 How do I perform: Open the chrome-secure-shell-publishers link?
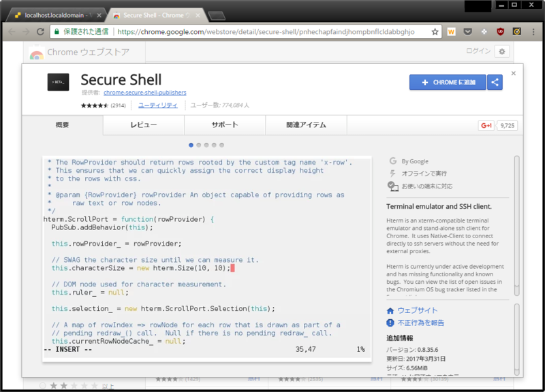tap(145, 93)
